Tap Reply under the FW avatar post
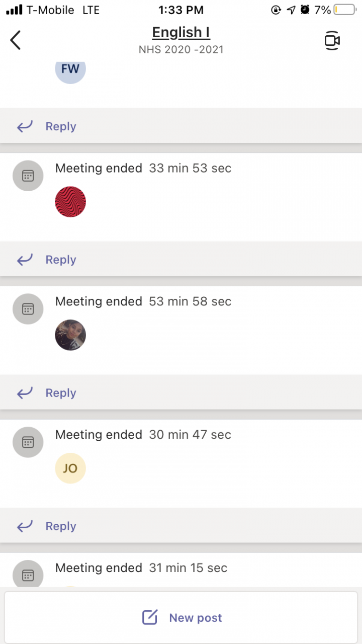362x644 pixels. click(60, 127)
